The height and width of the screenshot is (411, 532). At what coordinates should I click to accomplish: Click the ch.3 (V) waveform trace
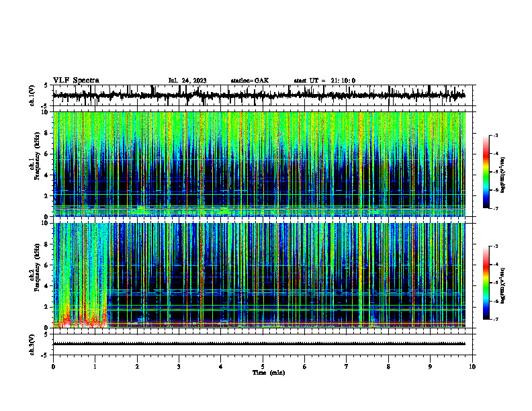(259, 344)
